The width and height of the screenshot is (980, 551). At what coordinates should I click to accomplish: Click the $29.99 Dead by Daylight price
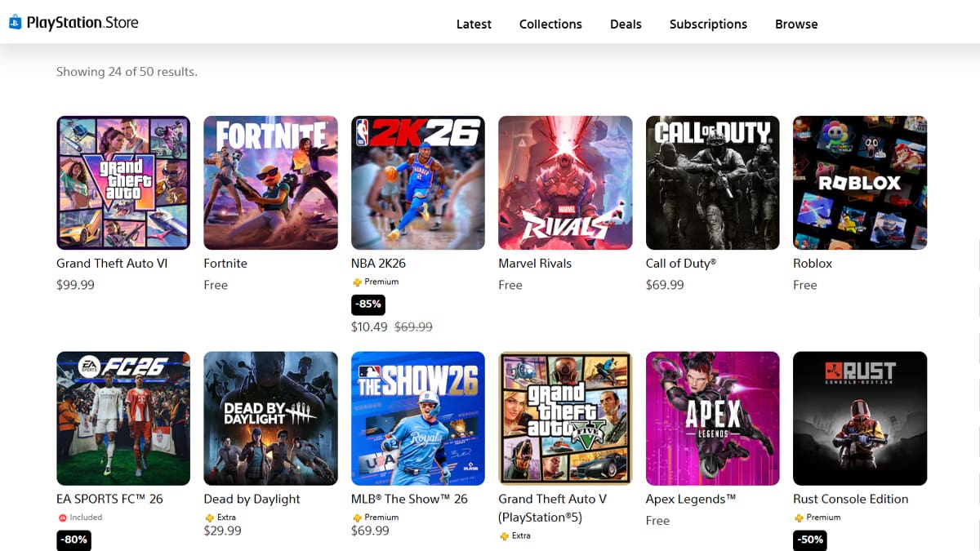tap(222, 531)
